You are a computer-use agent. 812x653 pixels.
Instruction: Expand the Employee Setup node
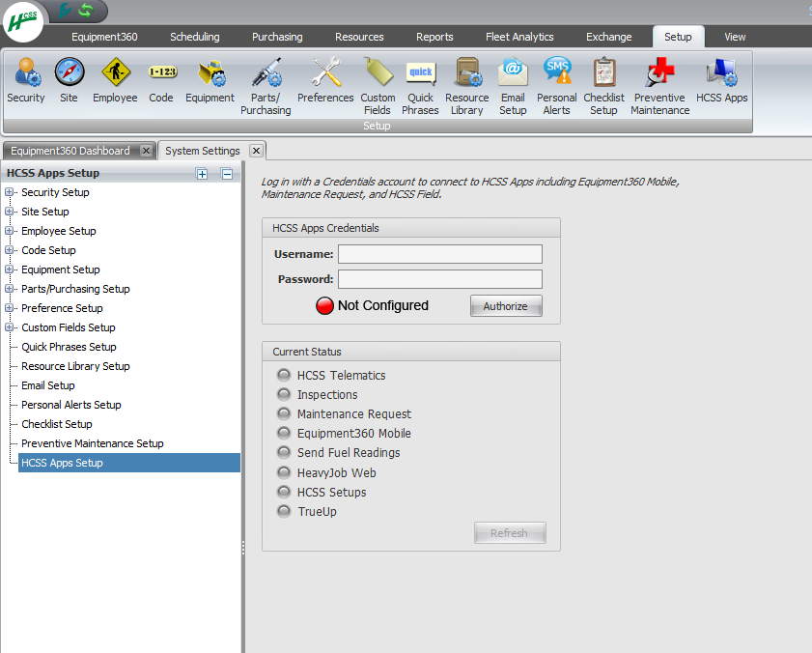[9, 231]
